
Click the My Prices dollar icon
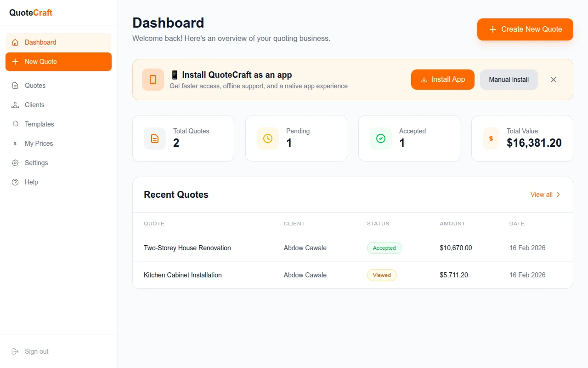coord(15,144)
